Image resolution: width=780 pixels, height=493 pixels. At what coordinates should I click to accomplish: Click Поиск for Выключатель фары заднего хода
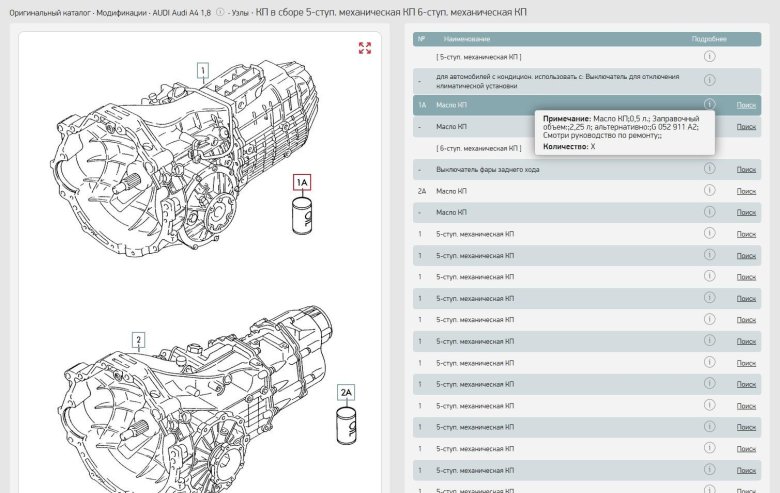coord(746,170)
